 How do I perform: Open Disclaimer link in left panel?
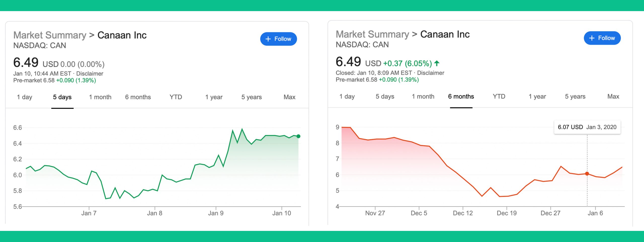(90, 74)
